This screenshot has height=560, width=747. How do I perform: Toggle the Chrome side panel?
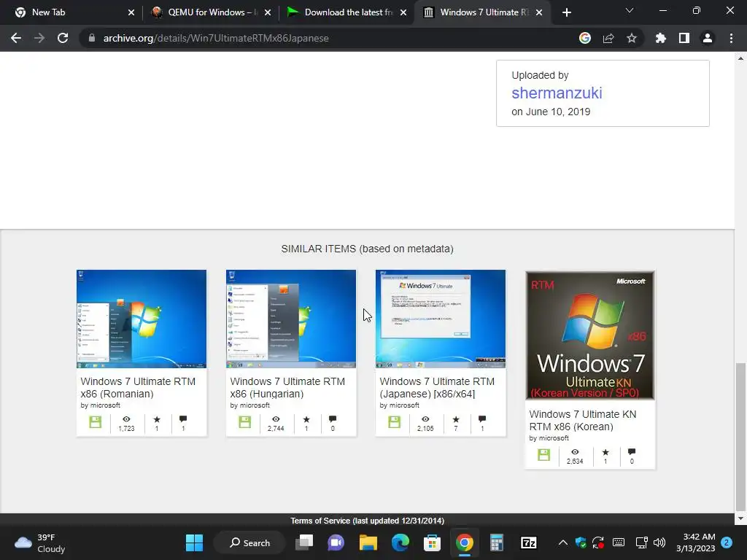coord(684,38)
